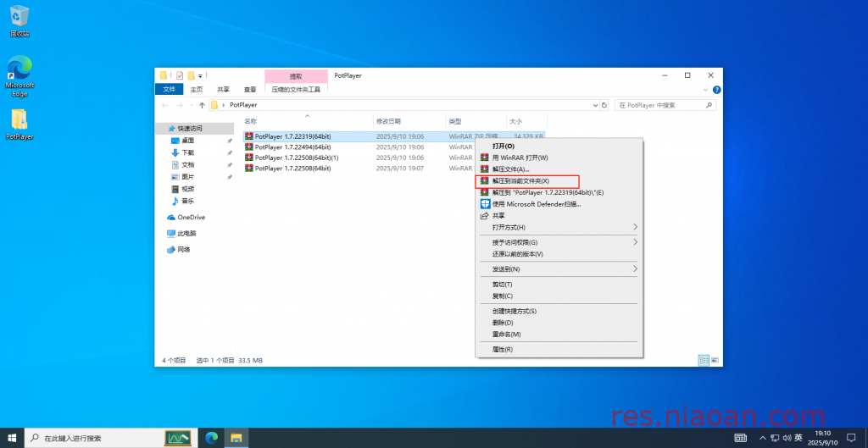This screenshot has width=868, height=448.
Task: Sort by the 修改日期 column header
Action: (409, 121)
